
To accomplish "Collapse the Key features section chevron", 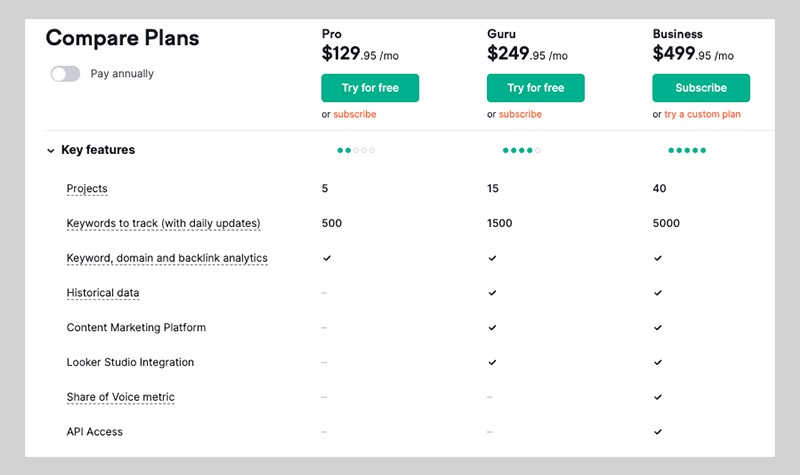I will 51,151.
